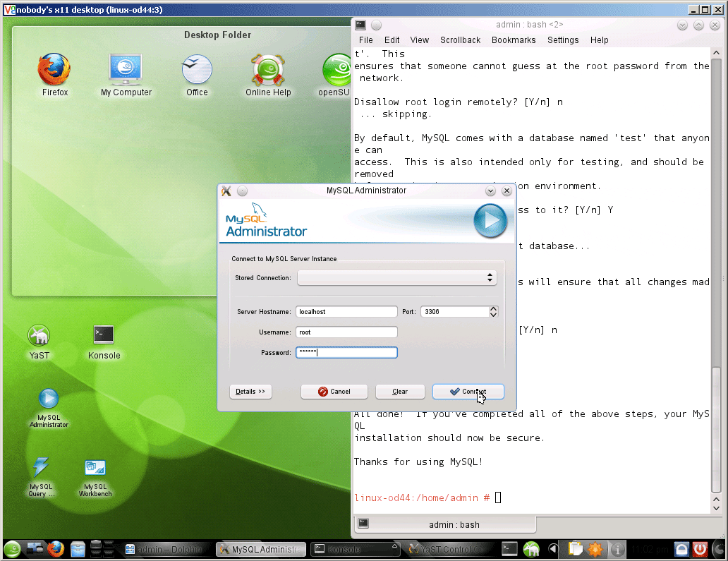The width and height of the screenshot is (728, 561).
Task: Open Konsole's Bookmarks menu
Action: pyautogui.click(x=514, y=40)
